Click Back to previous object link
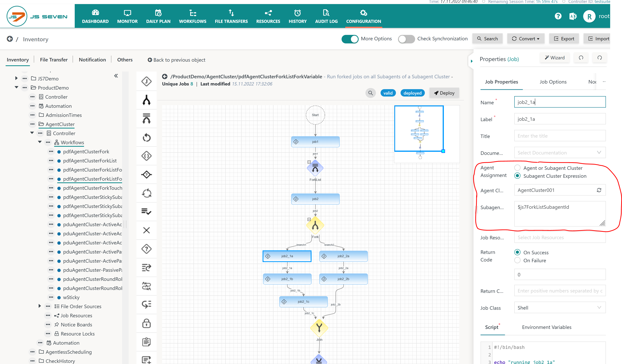622x364 pixels. (x=176, y=60)
